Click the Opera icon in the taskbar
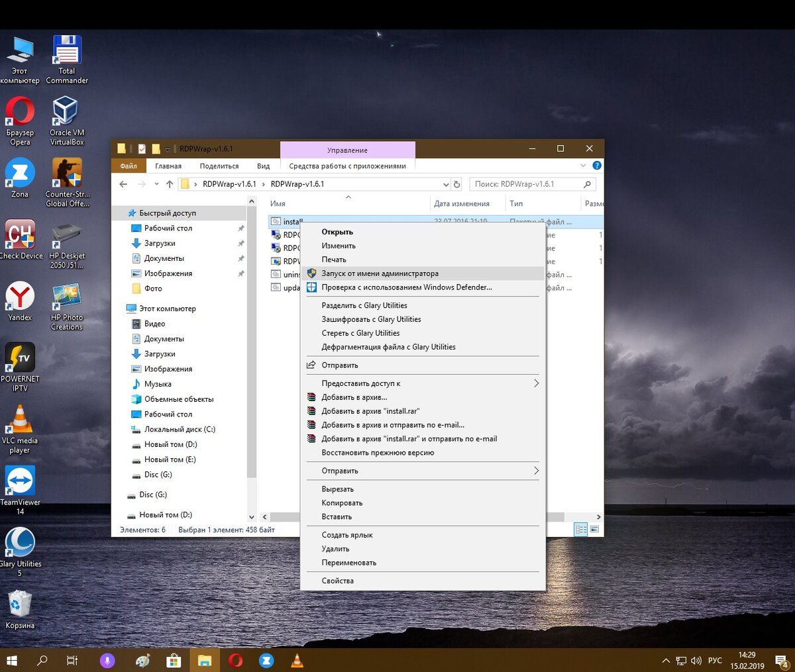Screen dimensions: 795x672 coord(235,660)
